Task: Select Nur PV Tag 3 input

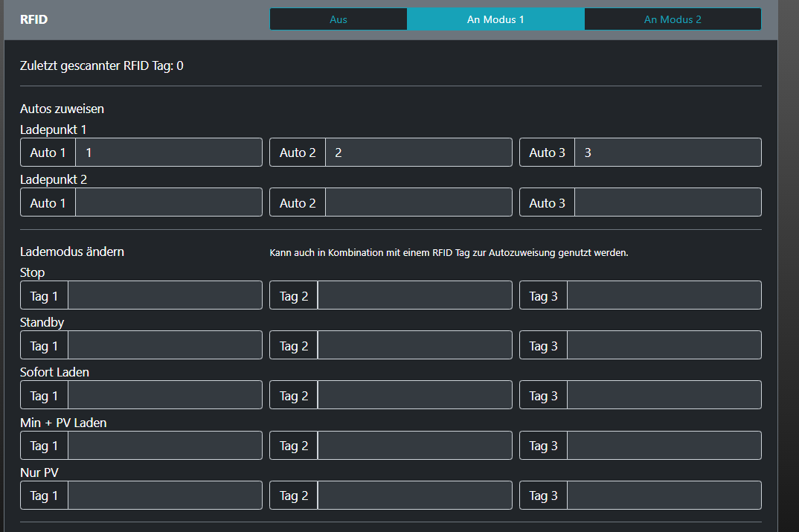Action: [x=664, y=495]
